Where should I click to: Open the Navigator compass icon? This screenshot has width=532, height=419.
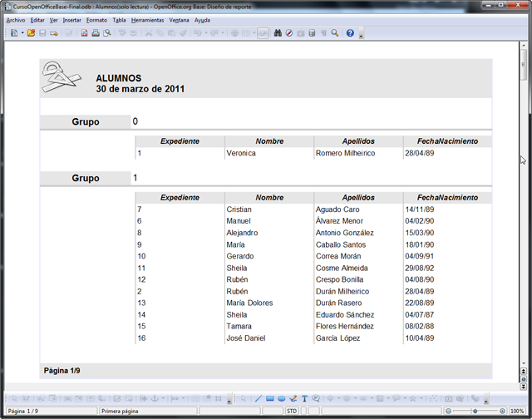pos(288,33)
